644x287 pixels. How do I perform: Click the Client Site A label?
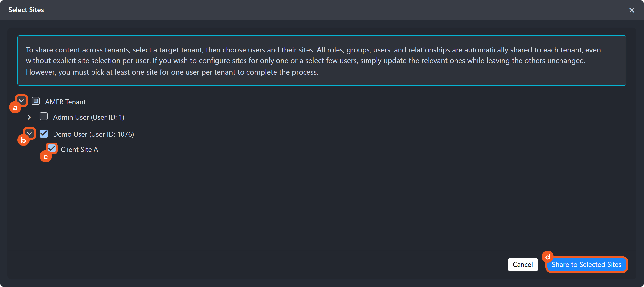click(79, 150)
